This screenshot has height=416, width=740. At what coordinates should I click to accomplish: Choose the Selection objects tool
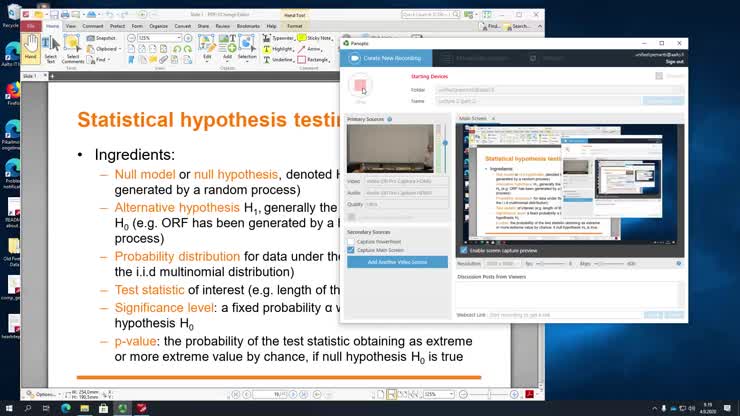(247, 48)
